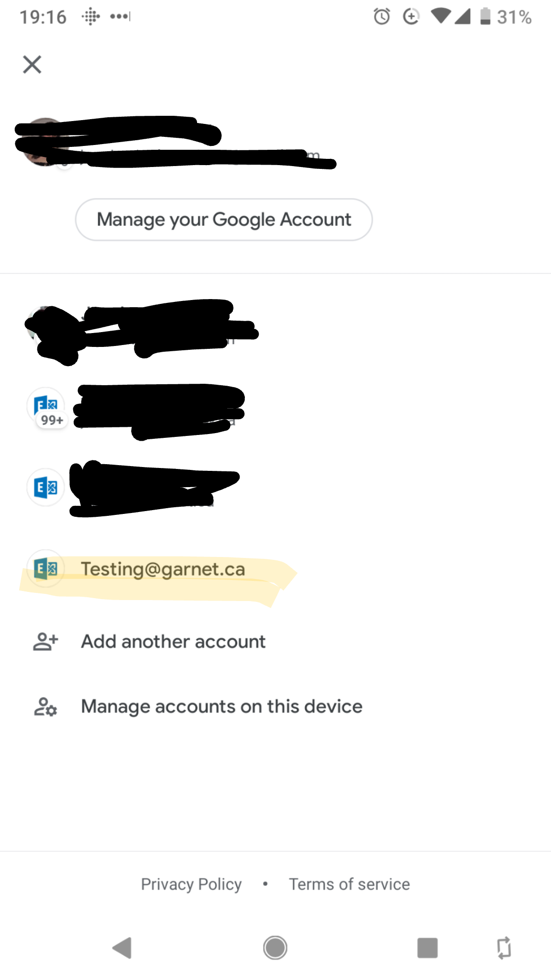Tap the person with gear icon

(x=45, y=707)
